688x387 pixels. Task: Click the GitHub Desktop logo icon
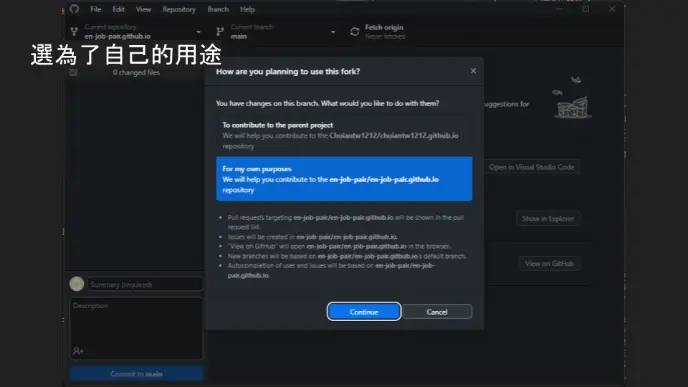[74, 9]
